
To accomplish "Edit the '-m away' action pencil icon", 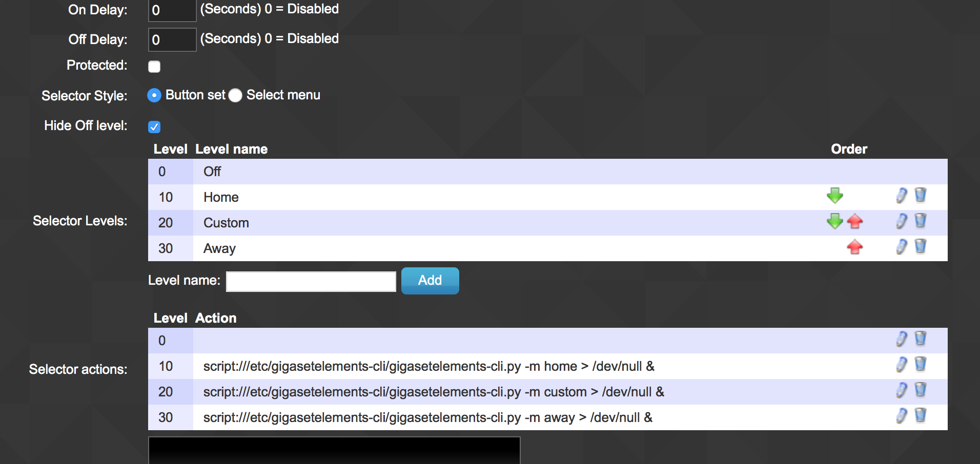I will [902, 415].
